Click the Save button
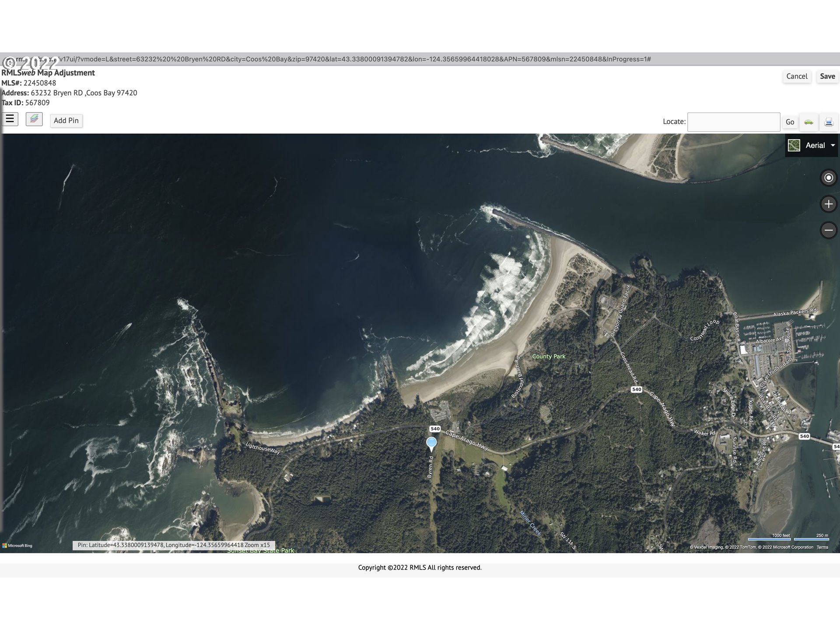The image size is (840, 630). [827, 76]
